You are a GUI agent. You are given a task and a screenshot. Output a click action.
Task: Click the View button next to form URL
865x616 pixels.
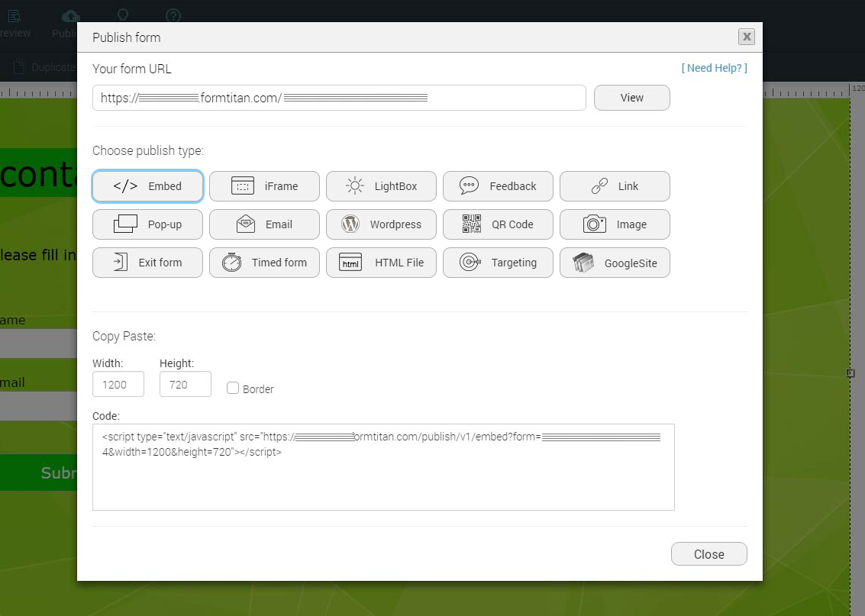click(x=631, y=98)
